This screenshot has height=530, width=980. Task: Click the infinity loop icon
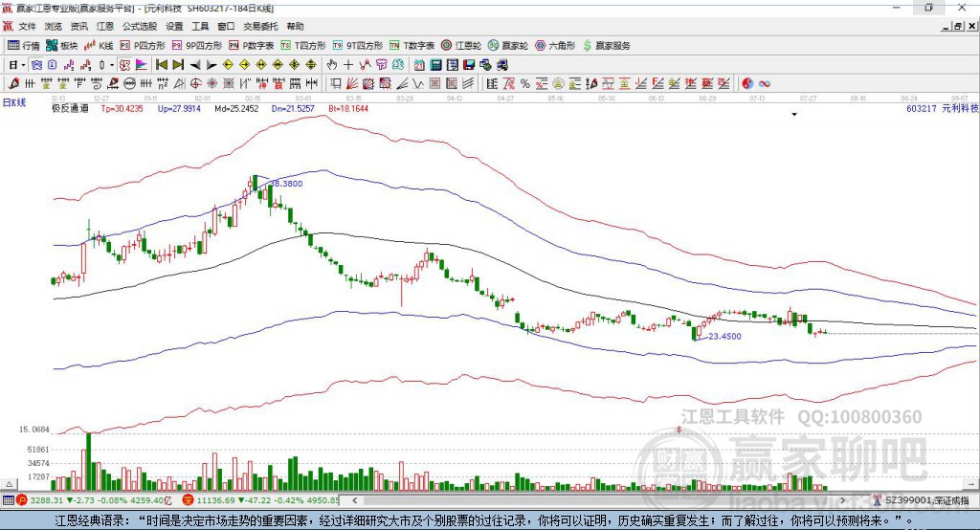(x=765, y=83)
